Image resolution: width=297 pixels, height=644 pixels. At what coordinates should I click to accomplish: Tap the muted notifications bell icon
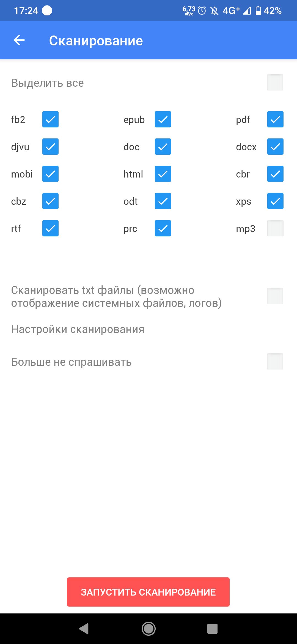(x=214, y=11)
